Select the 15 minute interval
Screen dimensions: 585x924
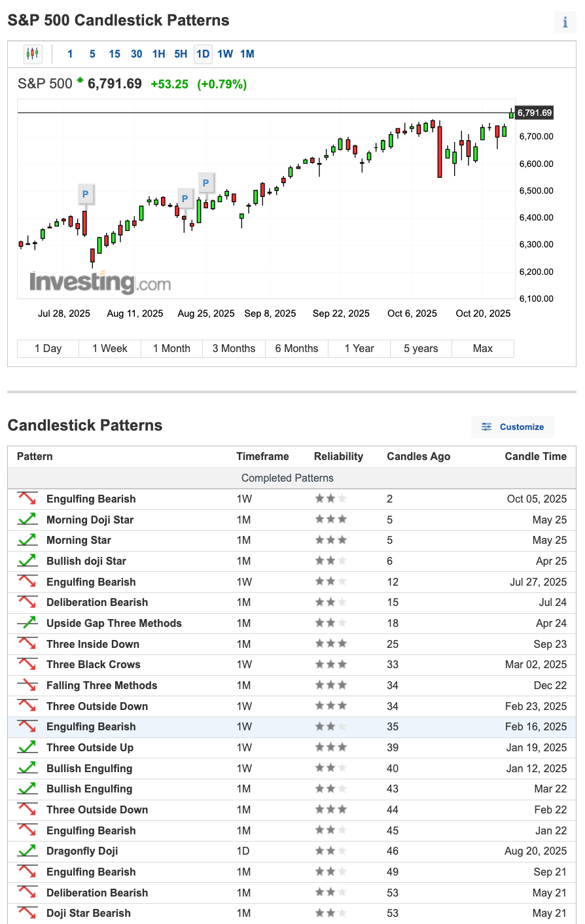tap(115, 54)
